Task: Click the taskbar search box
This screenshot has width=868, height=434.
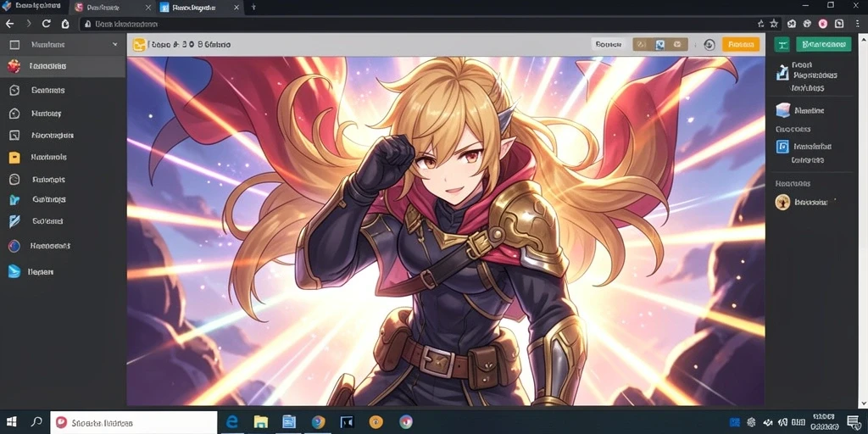Action: [133, 423]
